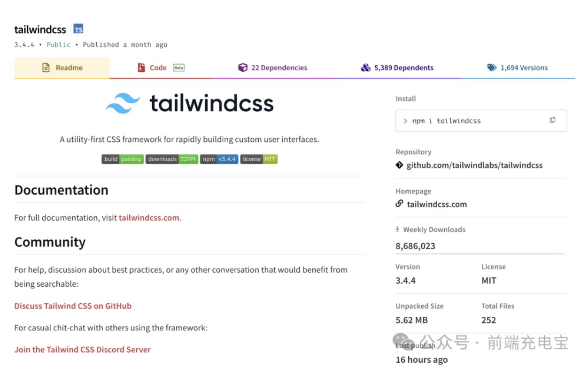This screenshot has height=390, width=588.
Task: Click the build passing badge
Action: tap(123, 159)
